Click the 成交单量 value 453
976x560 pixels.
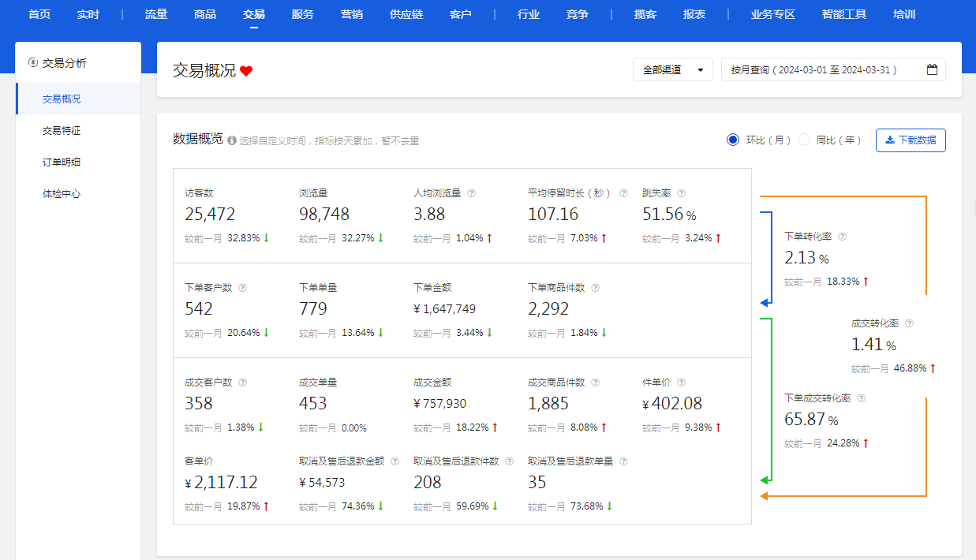coord(313,404)
